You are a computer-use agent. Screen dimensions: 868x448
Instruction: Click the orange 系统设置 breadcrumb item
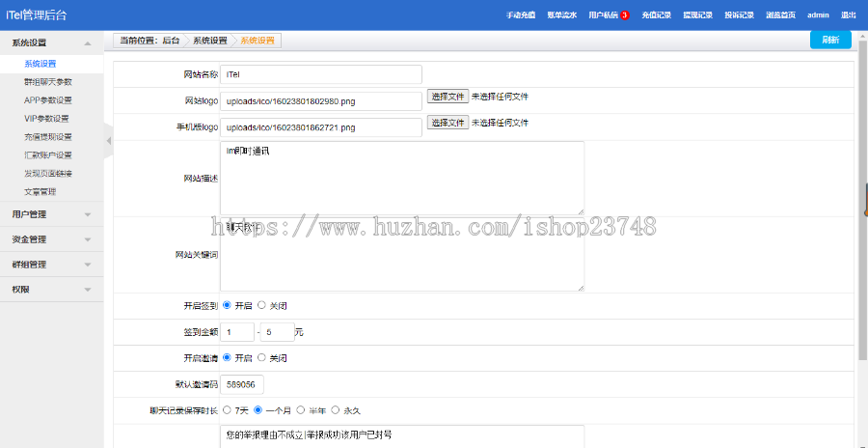coord(258,41)
